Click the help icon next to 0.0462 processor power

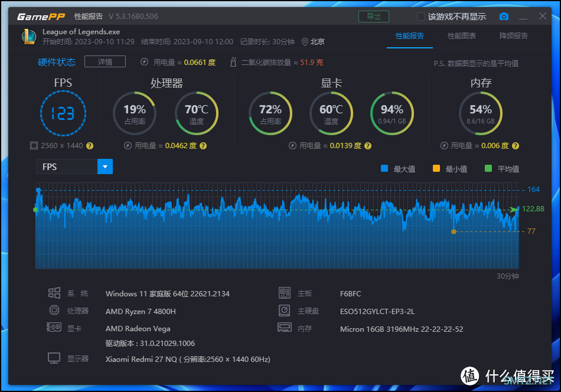point(203,146)
